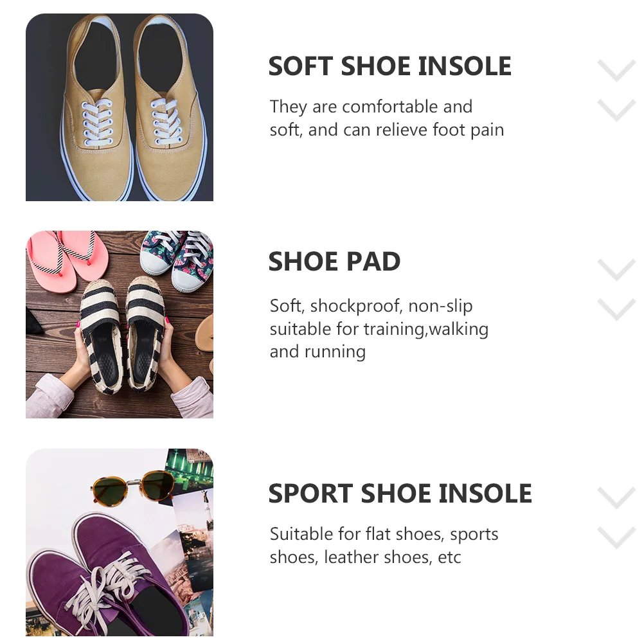The image size is (644, 644).
Task: Click the SOFT SHOE INSOLE heading
Action: 389,66
